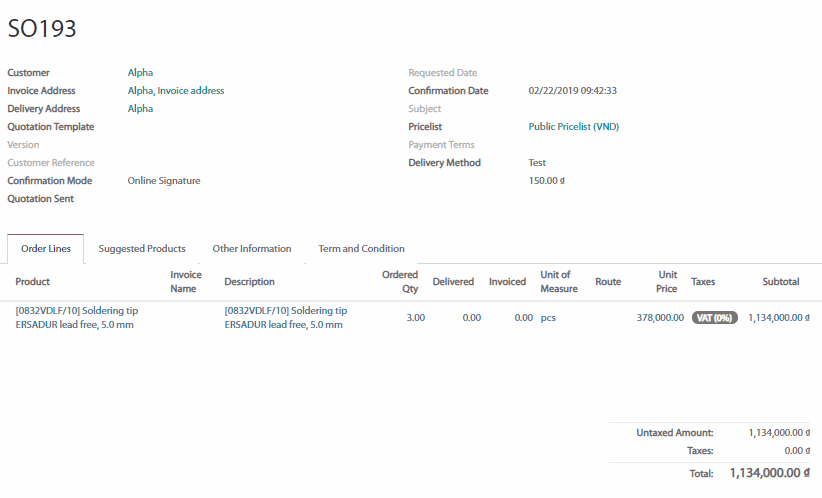This screenshot has height=498, width=822.
Task: Open the 'Alpha, Invoice address' link
Action: click(x=176, y=91)
